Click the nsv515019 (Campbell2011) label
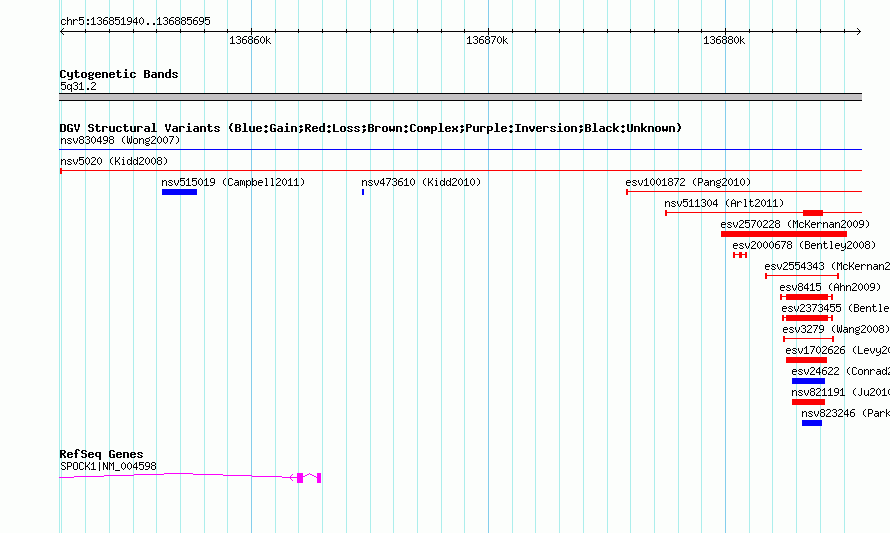Viewport: 890px width, 533px height. [233, 182]
